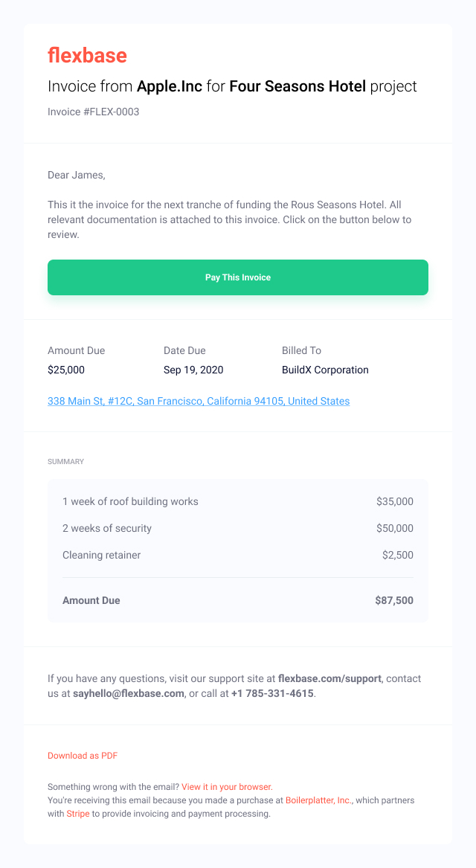The image size is (476, 868).
Task: Open View it in your browser link
Action: click(x=227, y=787)
